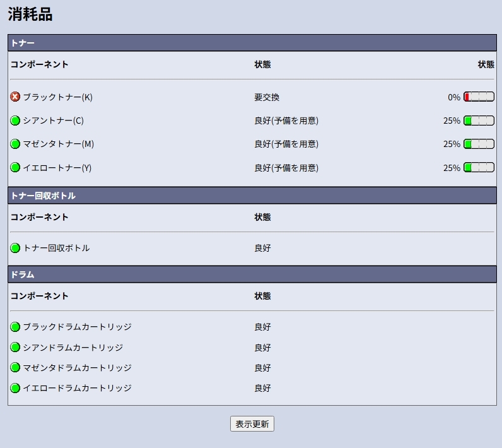Select the マゼンタドラムカートリッジ label
Image resolution: width=502 pixels, height=448 pixels.
(x=77, y=368)
